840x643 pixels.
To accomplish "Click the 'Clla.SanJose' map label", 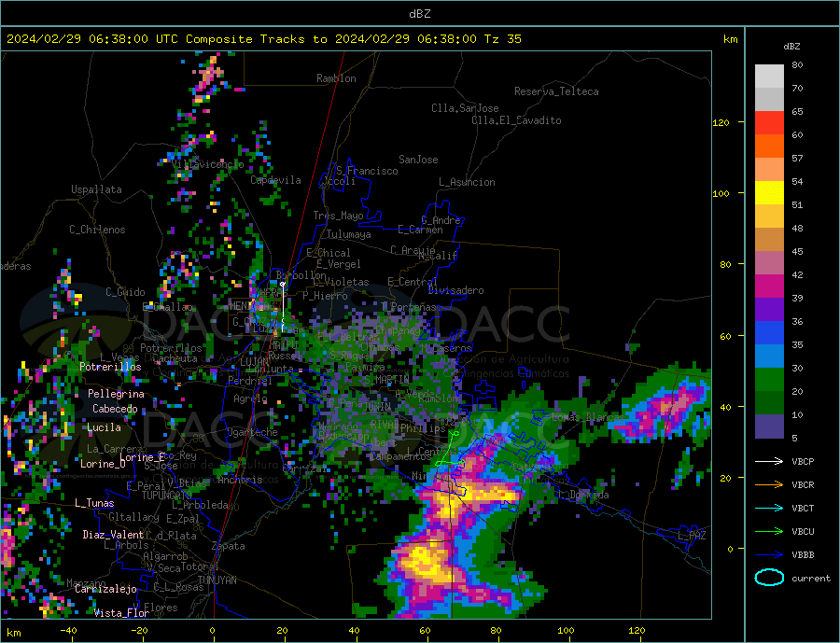I will click(465, 108).
